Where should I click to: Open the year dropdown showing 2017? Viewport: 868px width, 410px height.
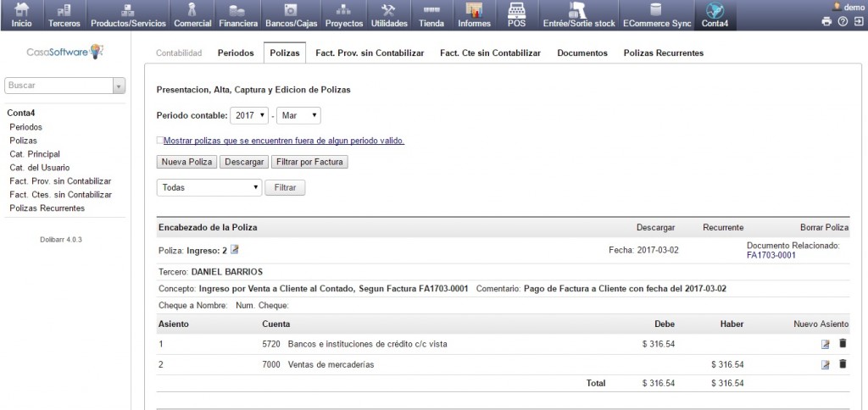tap(249, 116)
